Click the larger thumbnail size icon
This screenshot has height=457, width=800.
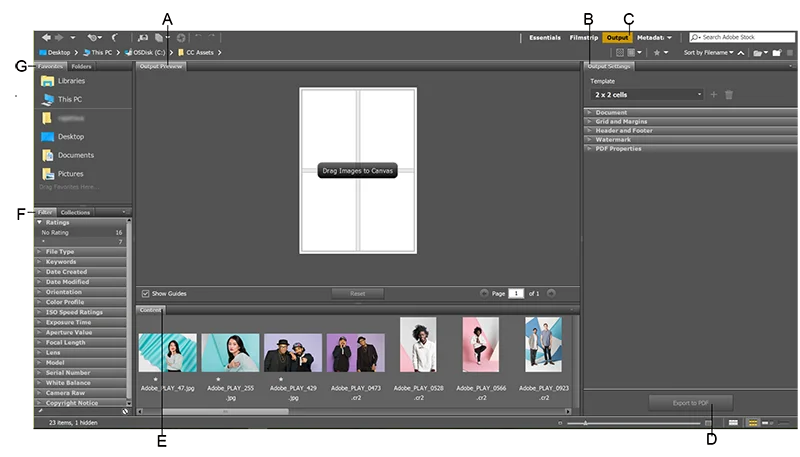pyautogui.click(x=708, y=423)
